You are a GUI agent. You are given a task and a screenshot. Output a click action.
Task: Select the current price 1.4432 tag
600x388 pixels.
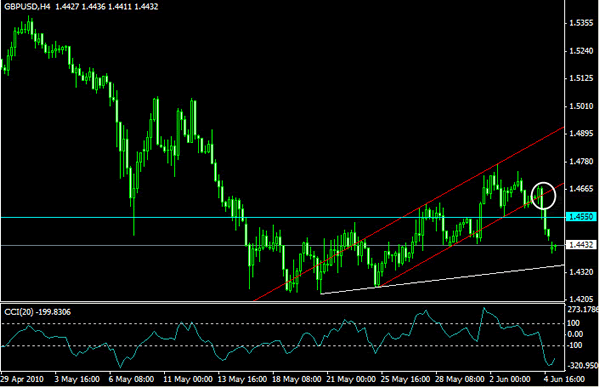point(581,245)
